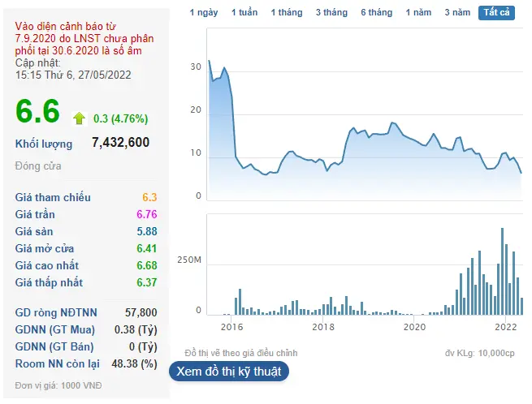Switch chart to 1 tuần range
The height and width of the screenshot is (404, 532).
pyautogui.click(x=244, y=13)
